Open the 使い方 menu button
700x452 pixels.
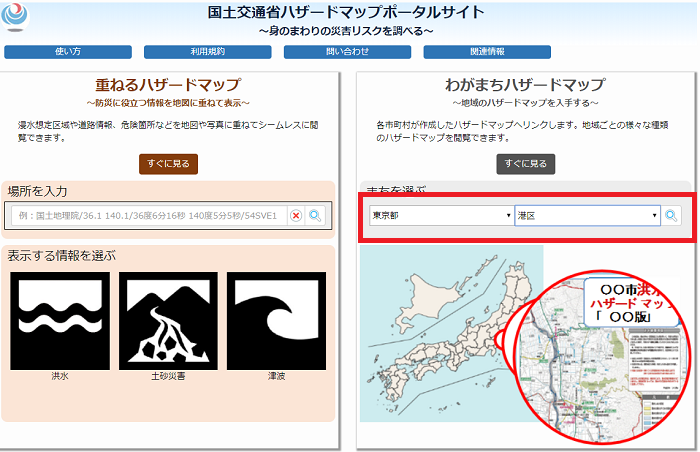pyautogui.click(x=68, y=52)
